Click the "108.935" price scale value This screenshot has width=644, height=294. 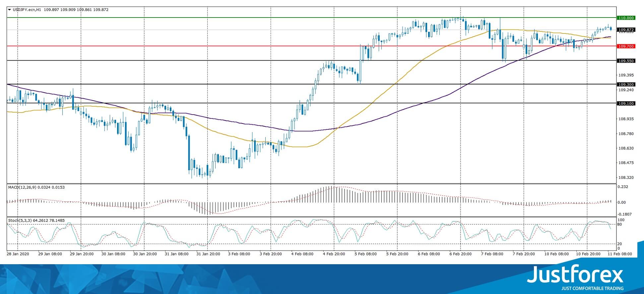[626, 119]
